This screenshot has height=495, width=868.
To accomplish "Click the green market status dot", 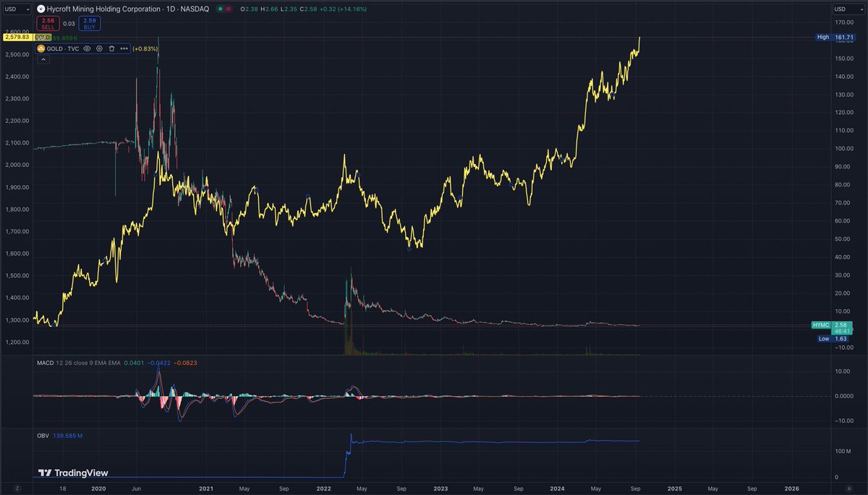I will coord(220,9).
